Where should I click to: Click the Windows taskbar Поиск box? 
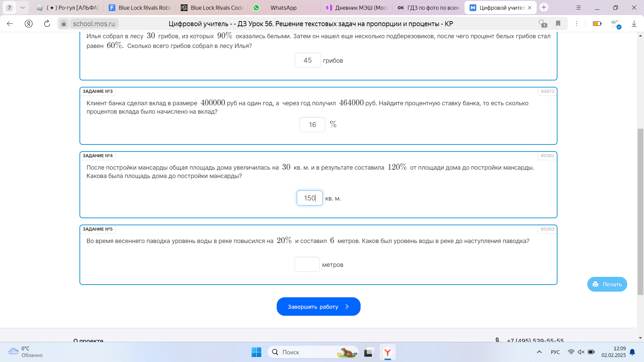coord(313,352)
